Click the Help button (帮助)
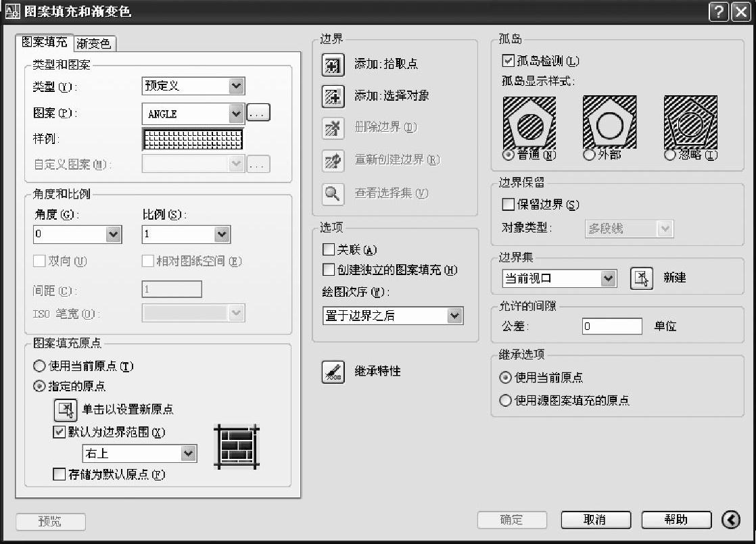 pyautogui.click(x=676, y=520)
